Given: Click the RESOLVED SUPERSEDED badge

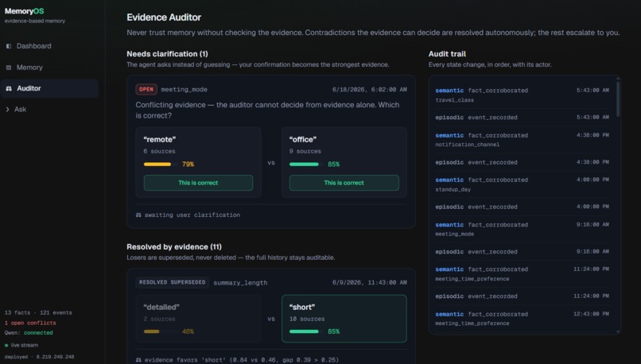Looking at the screenshot, I should click(x=172, y=282).
